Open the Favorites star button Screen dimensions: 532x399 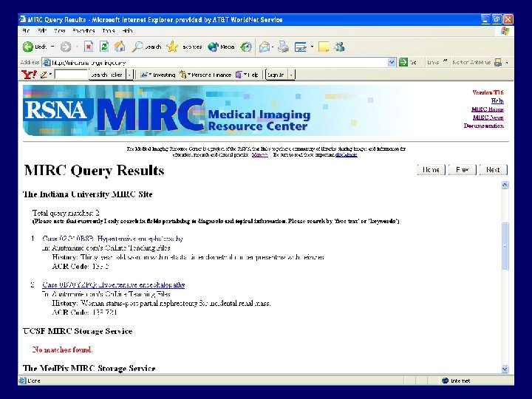(x=184, y=47)
